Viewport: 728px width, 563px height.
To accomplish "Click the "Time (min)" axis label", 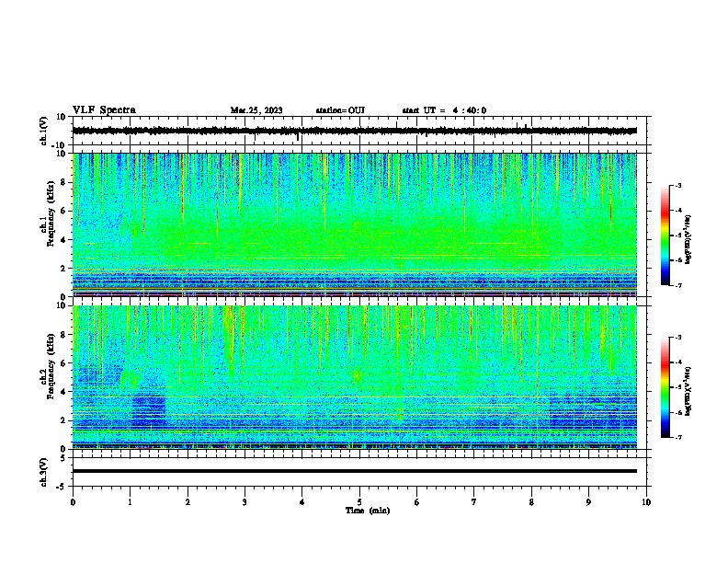I will 368,511.
